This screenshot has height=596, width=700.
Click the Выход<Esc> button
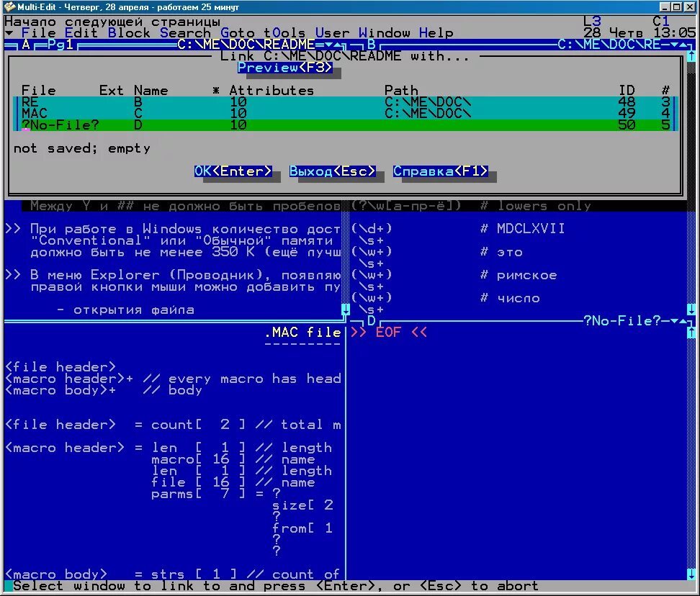tap(333, 171)
